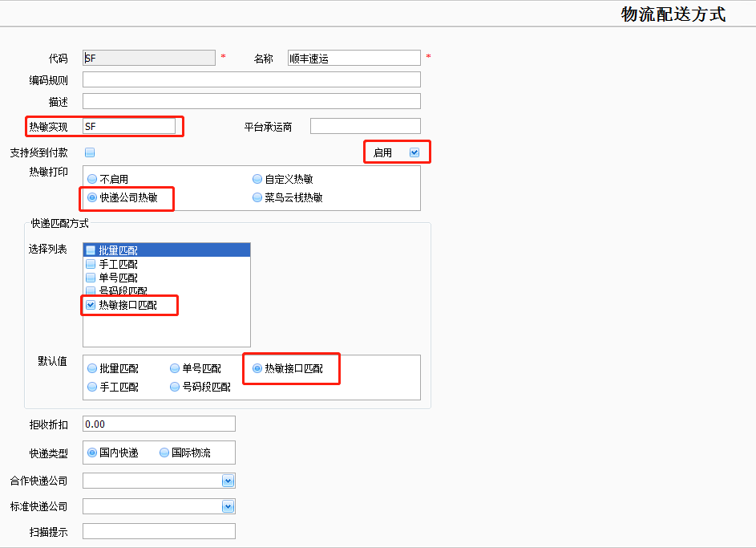Focus the 编码规则 text field

pyautogui.click(x=252, y=79)
